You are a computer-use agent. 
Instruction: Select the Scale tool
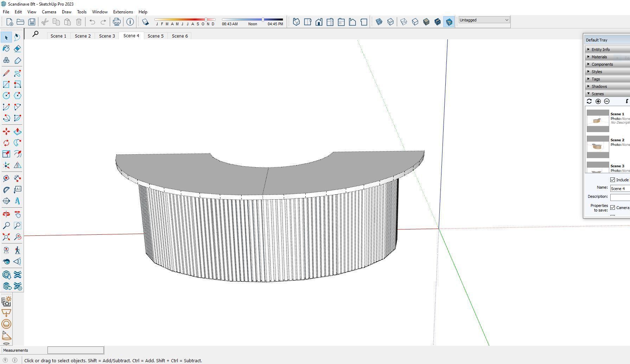pyautogui.click(x=6, y=154)
